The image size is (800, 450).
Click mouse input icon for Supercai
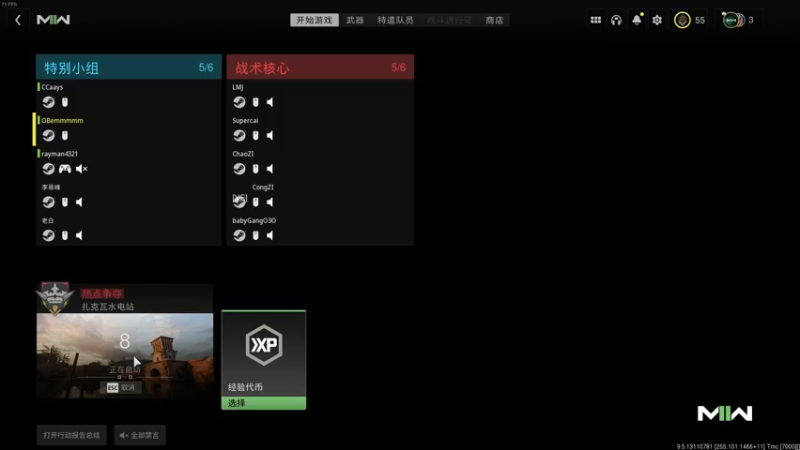click(256, 135)
